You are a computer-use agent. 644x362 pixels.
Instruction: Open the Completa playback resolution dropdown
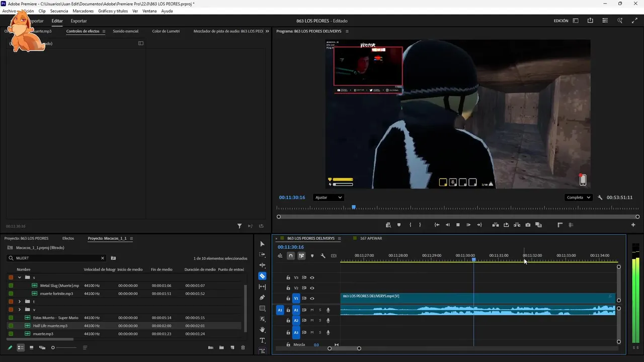coord(578,198)
